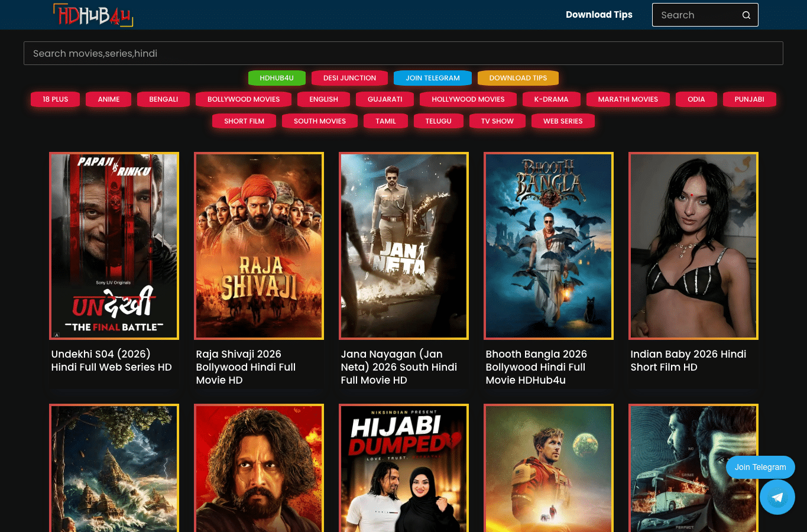Click the orange DOWNLOAD TIPS button

point(518,78)
